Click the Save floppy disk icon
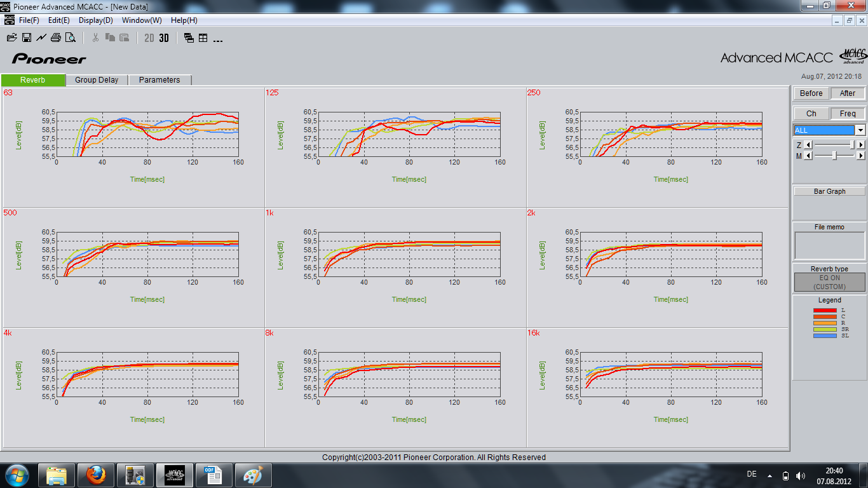The image size is (868, 488). [27, 38]
